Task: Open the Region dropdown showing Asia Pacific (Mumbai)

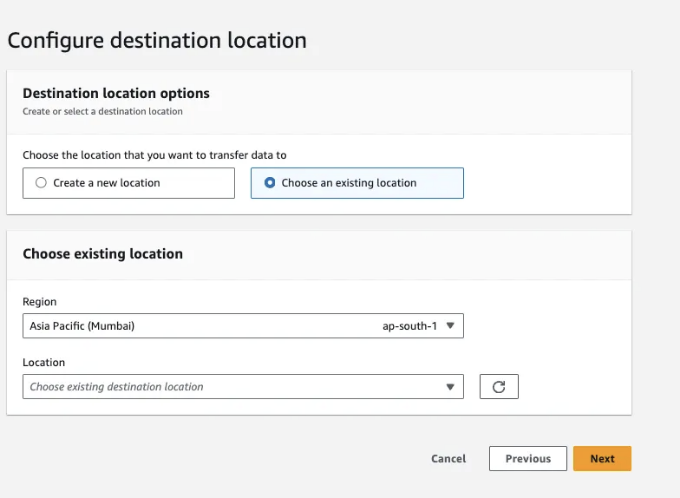Action: [243, 326]
